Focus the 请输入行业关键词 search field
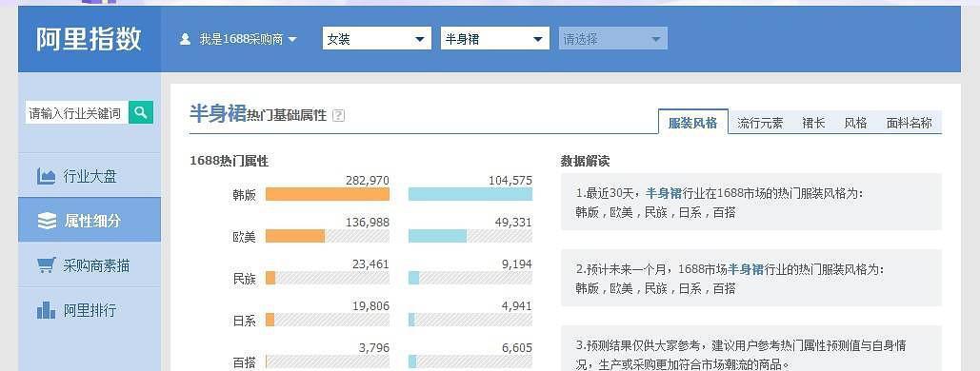Image resolution: width=980 pixels, height=371 pixels. tap(77, 113)
